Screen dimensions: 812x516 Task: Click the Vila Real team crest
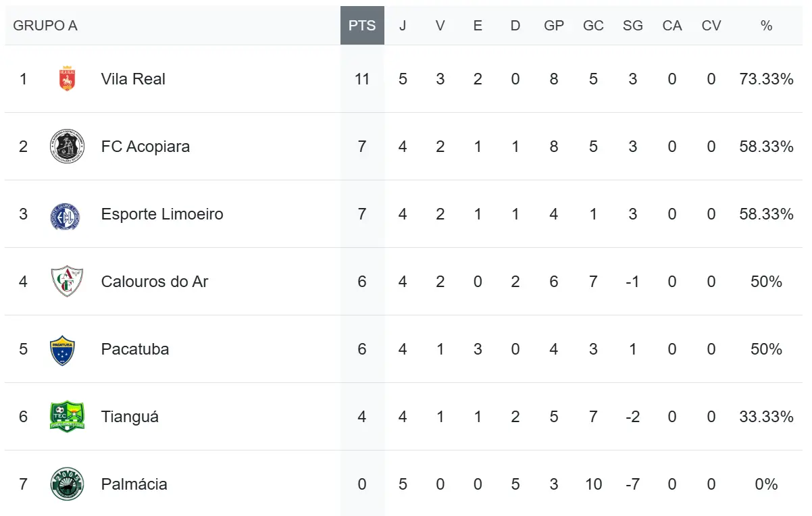pyautogui.click(x=67, y=79)
